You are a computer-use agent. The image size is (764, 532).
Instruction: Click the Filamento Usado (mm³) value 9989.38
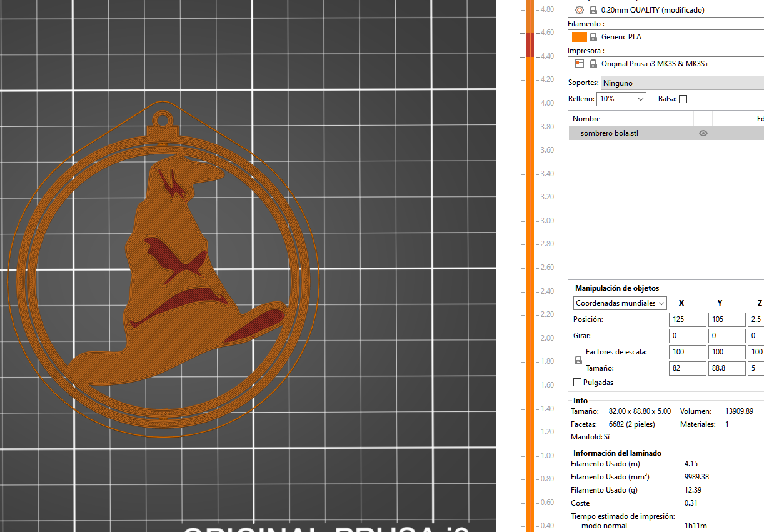pyautogui.click(x=696, y=477)
